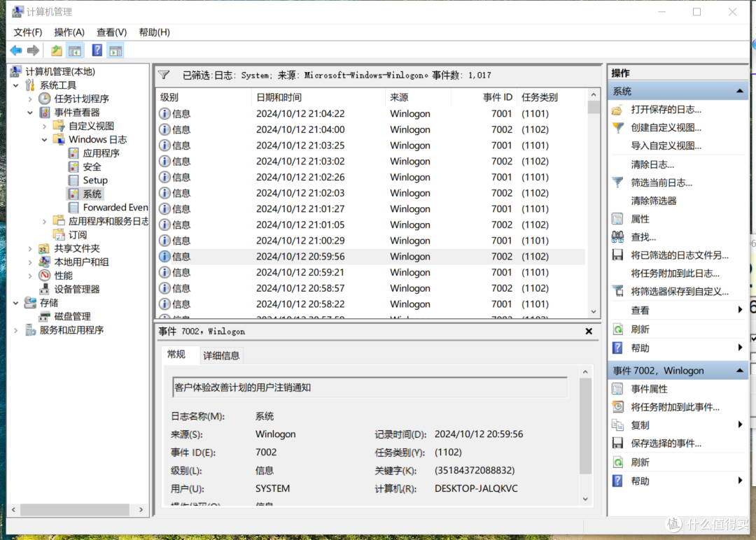
Task: Click the 刷新 refresh icon under 系统 actions
Action: tap(618, 327)
